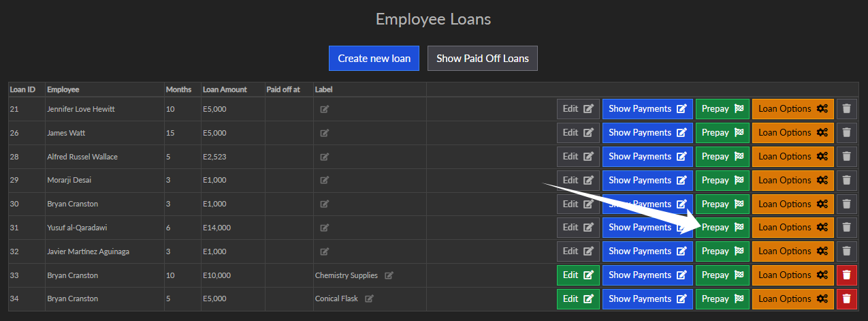Edit the label for Yusuf al-Qaradawi's loan
This screenshot has width=868, height=321.
point(324,228)
